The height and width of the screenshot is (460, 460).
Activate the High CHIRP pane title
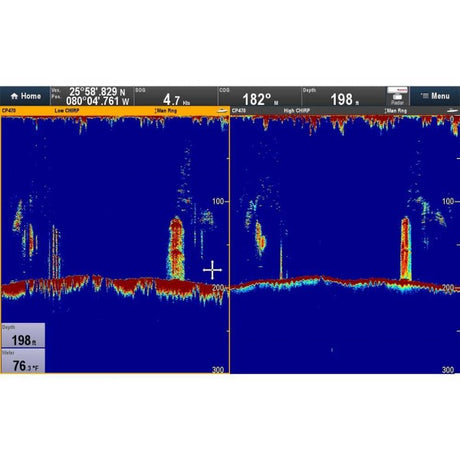[x=297, y=111]
